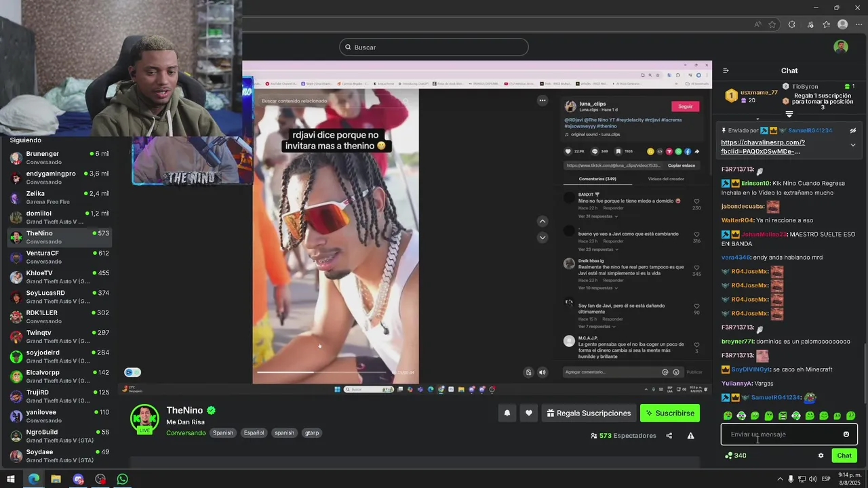Open WhatsApp from taskbar
Viewport: 868px width, 488px height.
click(122, 479)
